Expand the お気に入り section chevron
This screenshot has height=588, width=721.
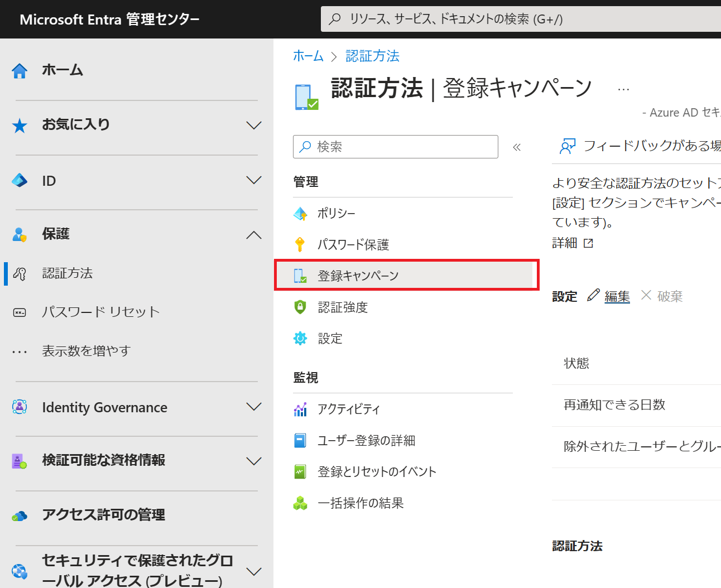254,126
